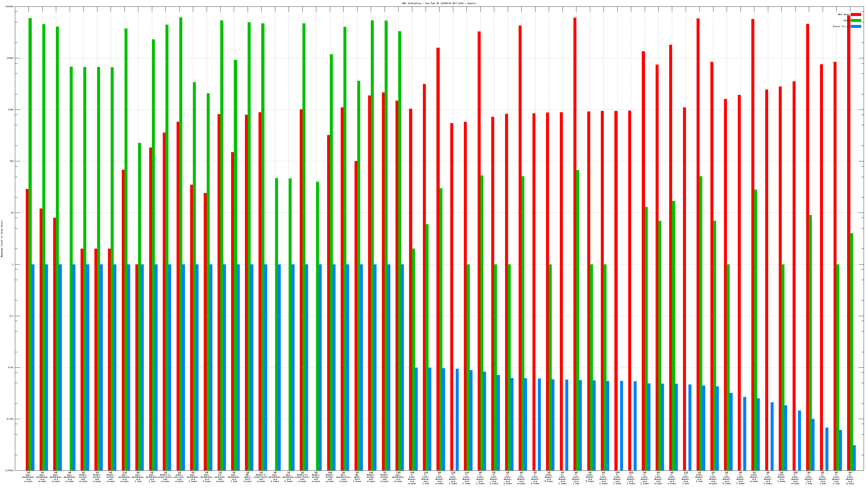Click the psbl.surriel.com origin x-axis label

tap(179, 477)
